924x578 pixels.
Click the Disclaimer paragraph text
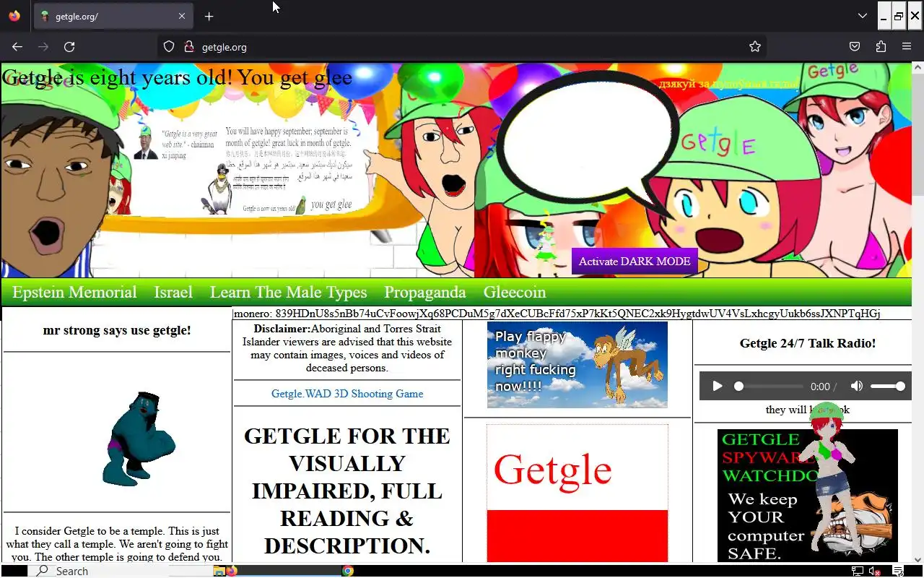pyautogui.click(x=347, y=348)
